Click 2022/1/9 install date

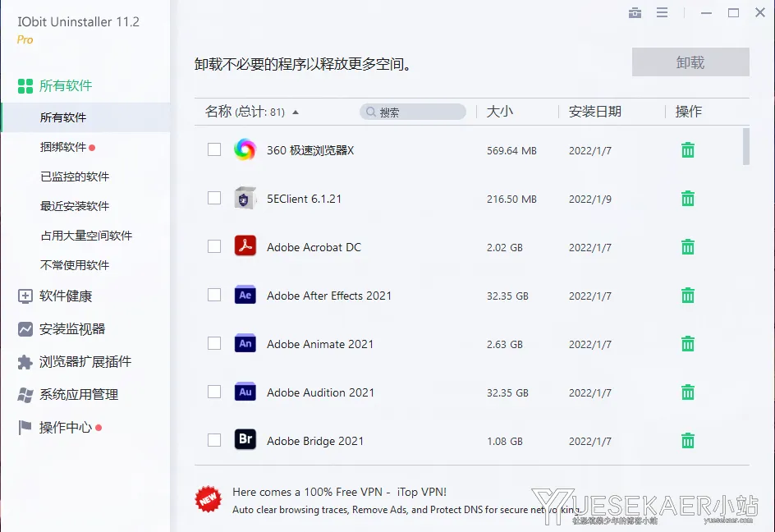tap(590, 199)
